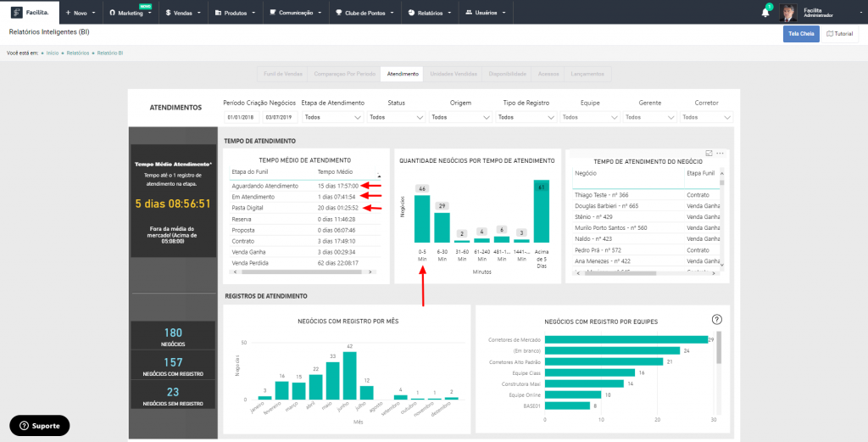Click the Tela Cheia button

click(801, 34)
